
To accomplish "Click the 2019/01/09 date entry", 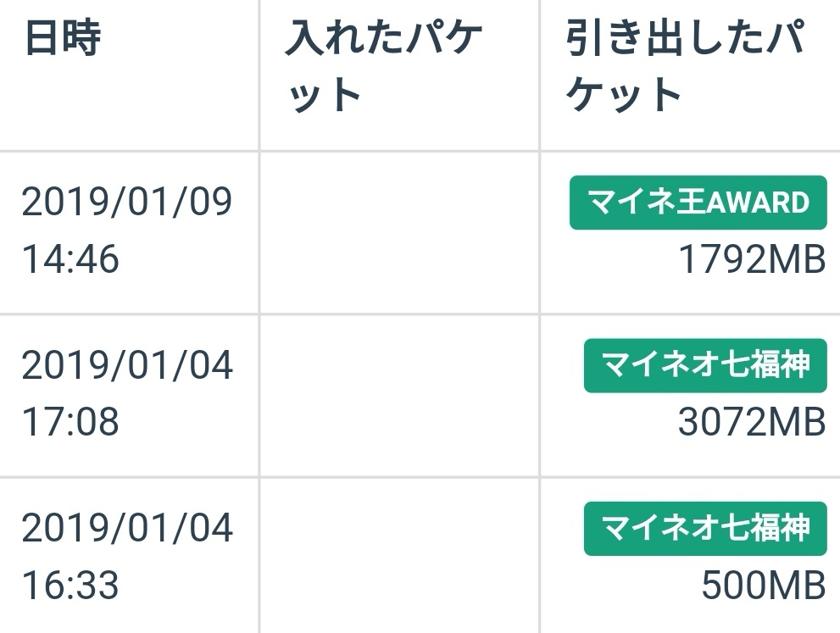I will (x=127, y=203).
